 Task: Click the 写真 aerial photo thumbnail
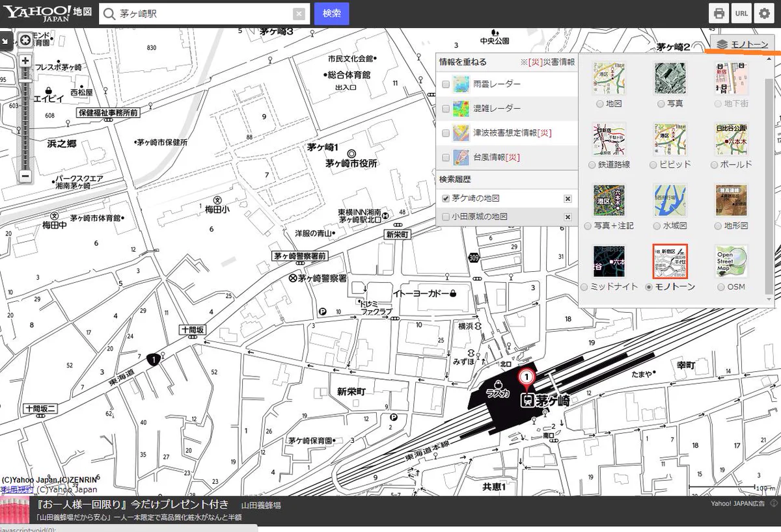click(670, 79)
